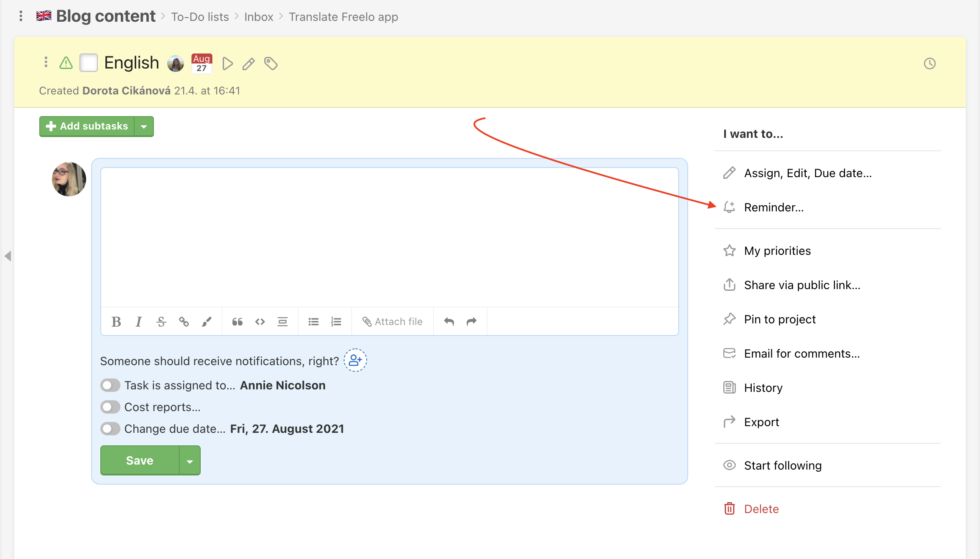Toggle the Cost reports notification switch
This screenshot has height=559, width=980.
pos(110,407)
